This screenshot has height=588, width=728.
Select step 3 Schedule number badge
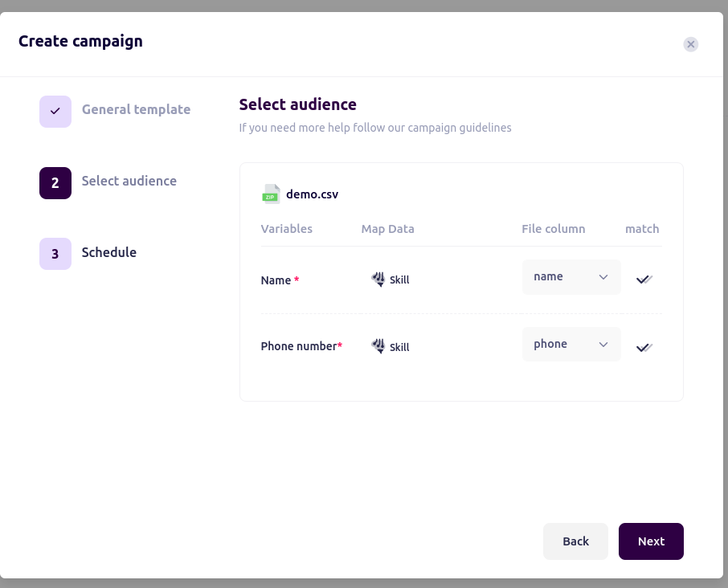coord(55,254)
